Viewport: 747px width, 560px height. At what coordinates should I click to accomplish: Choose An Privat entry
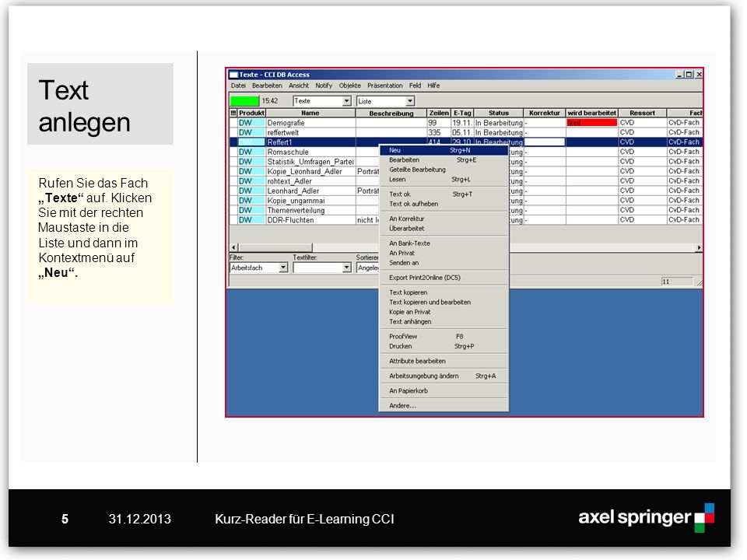[x=444, y=253]
